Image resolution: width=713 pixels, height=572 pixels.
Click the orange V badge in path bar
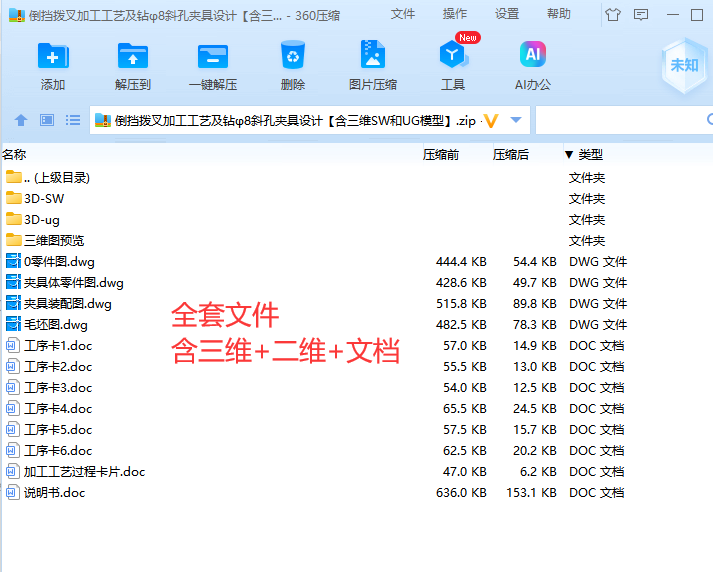coord(491,121)
